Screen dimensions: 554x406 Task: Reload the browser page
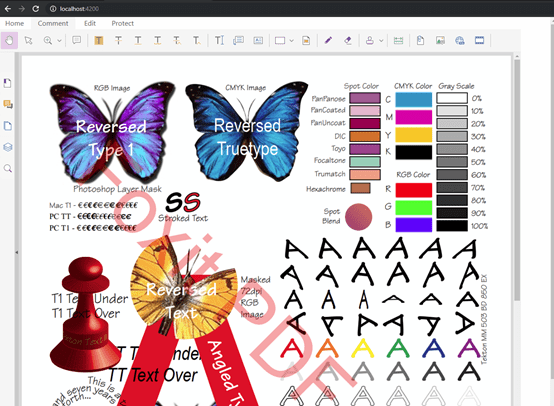click(36, 9)
